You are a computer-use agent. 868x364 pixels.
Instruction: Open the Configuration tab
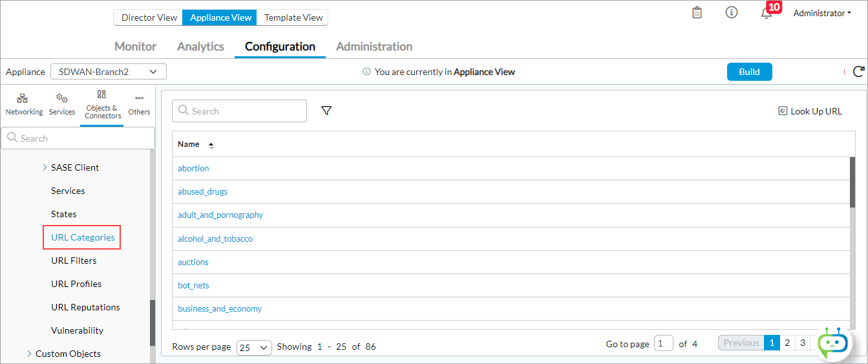click(280, 47)
